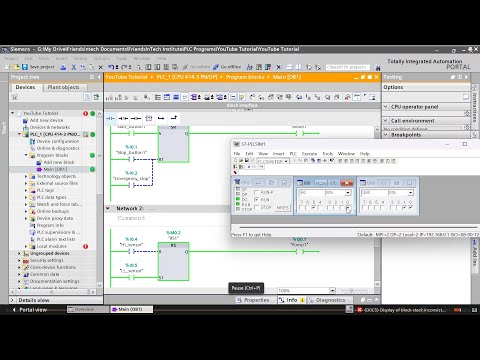Viewport: 480px width, 360px height.
Task: Toggle bit 1 checkbox in the QB output window
Action: pyautogui.click(x=405, y=208)
